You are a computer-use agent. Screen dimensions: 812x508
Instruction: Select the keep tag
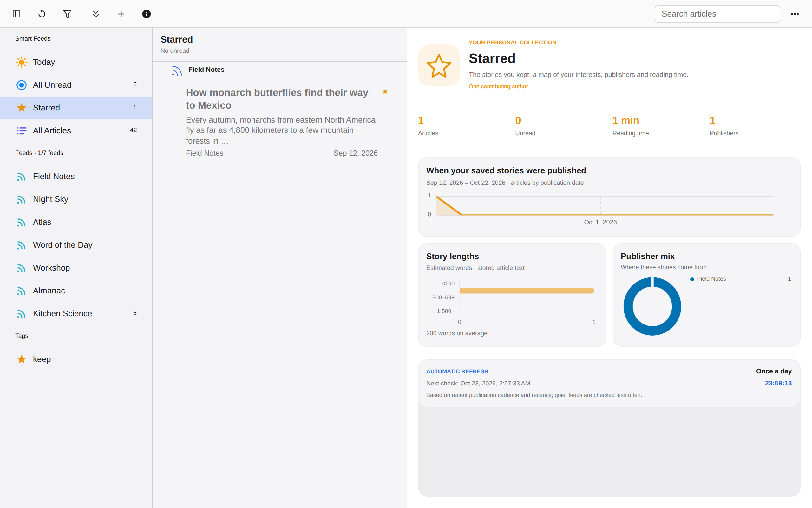pos(76,359)
